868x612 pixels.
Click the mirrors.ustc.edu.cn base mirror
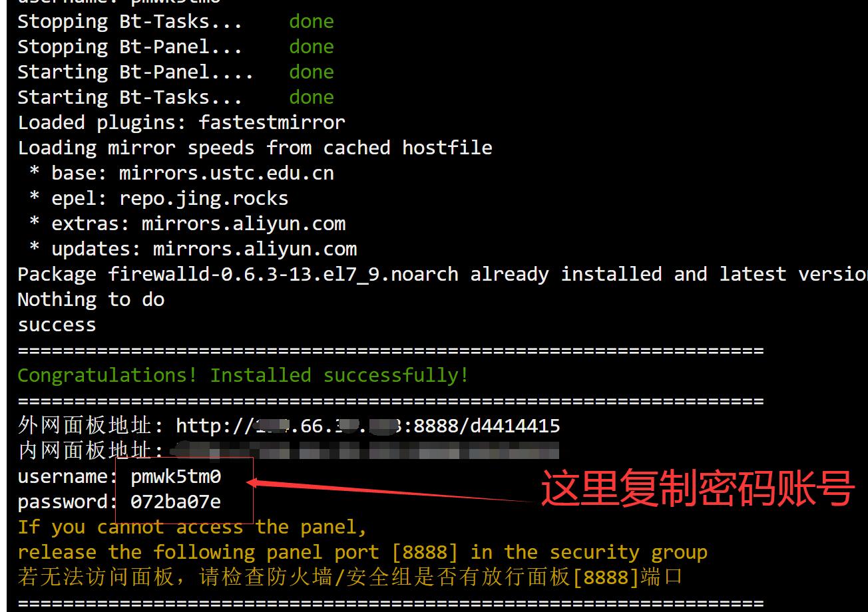click(226, 173)
